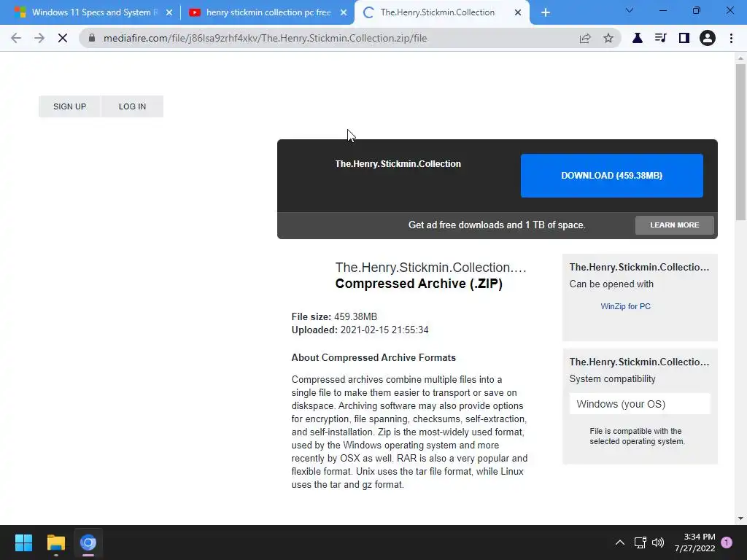Open the WinZip for PC link
Screen dimensions: 747x560
click(x=625, y=307)
